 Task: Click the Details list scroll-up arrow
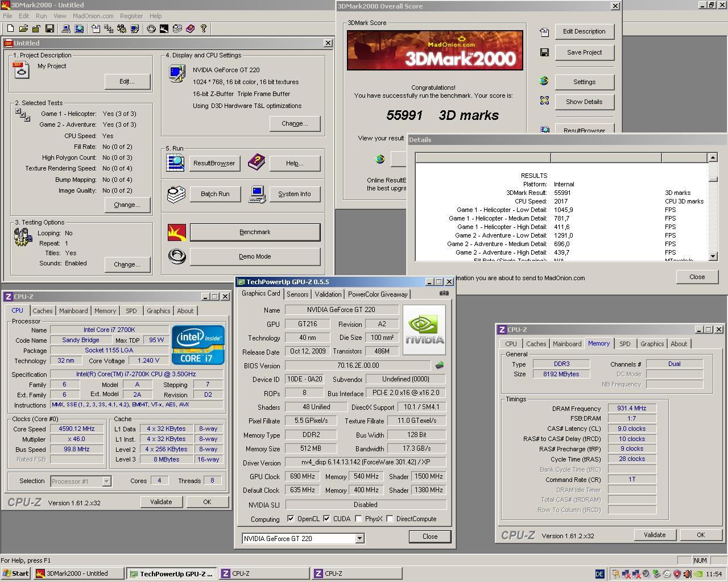point(713,157)
